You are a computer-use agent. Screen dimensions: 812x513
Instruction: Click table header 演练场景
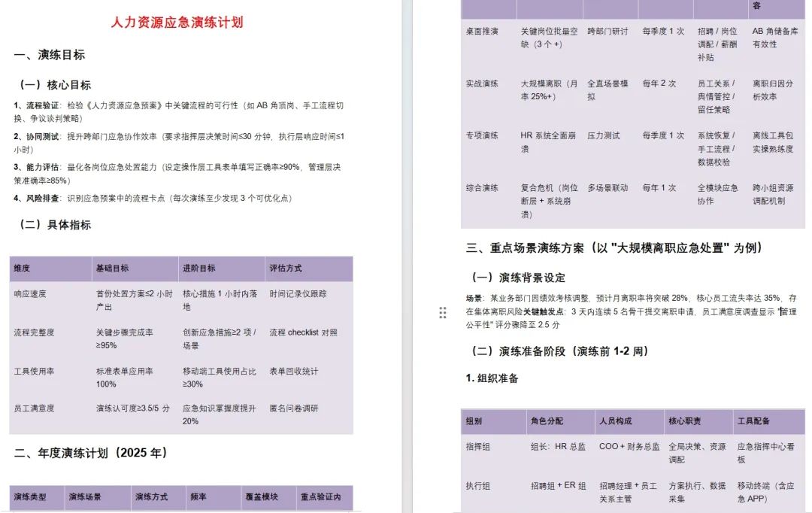click(86, 497)
